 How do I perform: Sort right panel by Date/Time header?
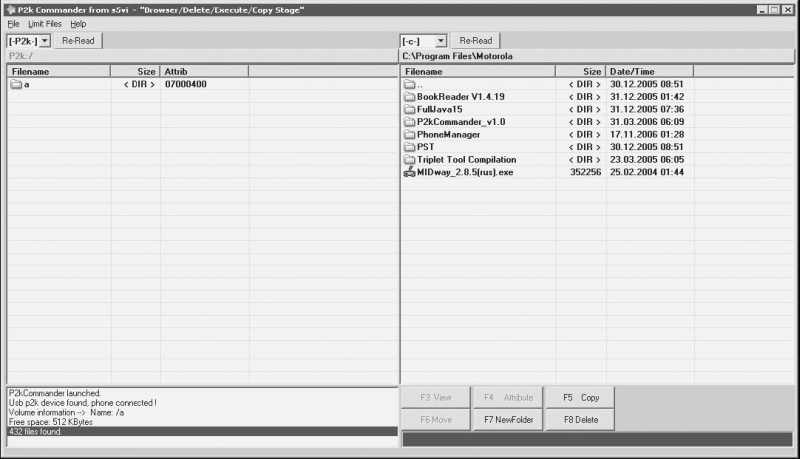click(x=649, y=71)
